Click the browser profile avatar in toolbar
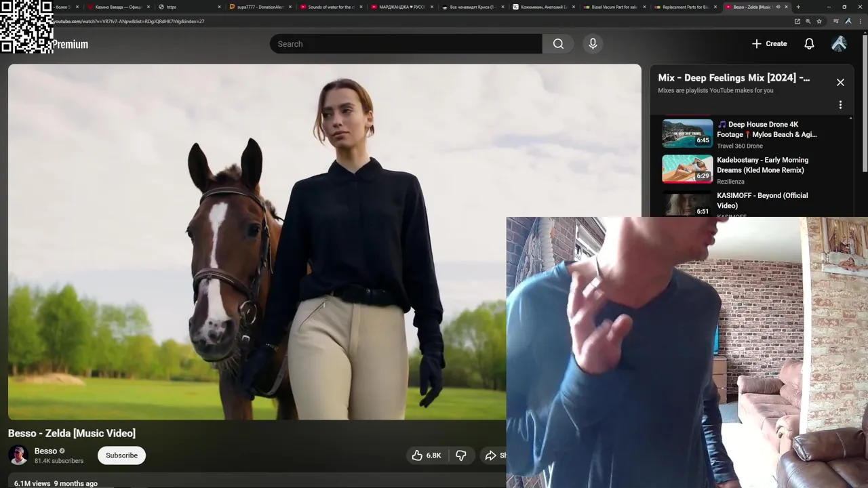Screen dimensions: 868x488 tap(848, 21)
